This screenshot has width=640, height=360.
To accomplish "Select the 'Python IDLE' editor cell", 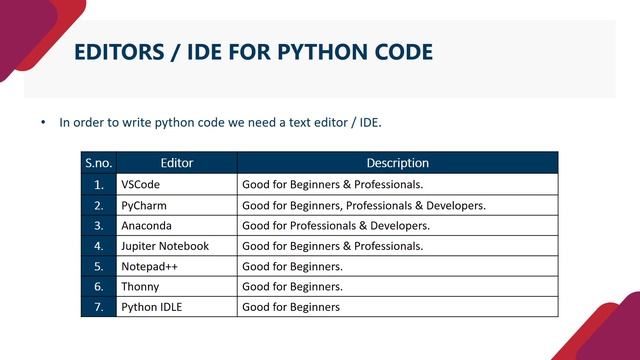I will pyautogui.click(x=177, y=307).
